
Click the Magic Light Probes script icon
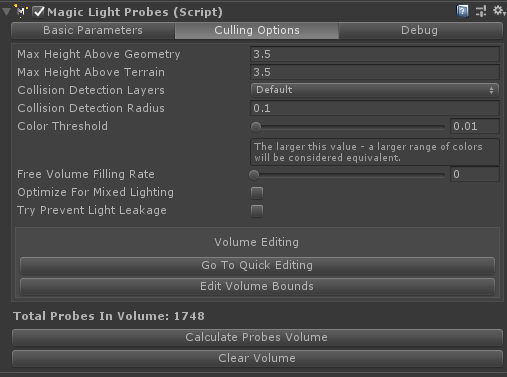click(21, 11)
